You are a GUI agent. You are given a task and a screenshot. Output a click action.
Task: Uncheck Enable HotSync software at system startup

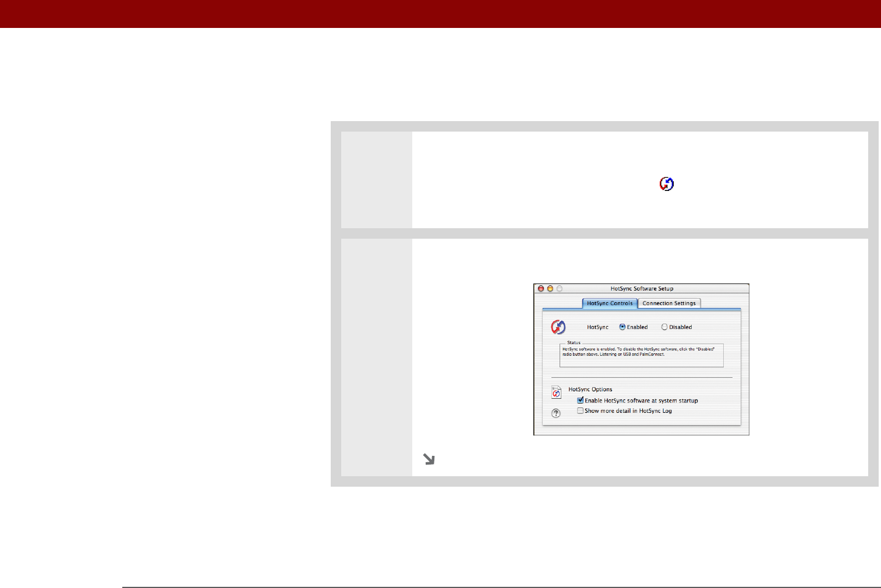(x=581, y=401)
